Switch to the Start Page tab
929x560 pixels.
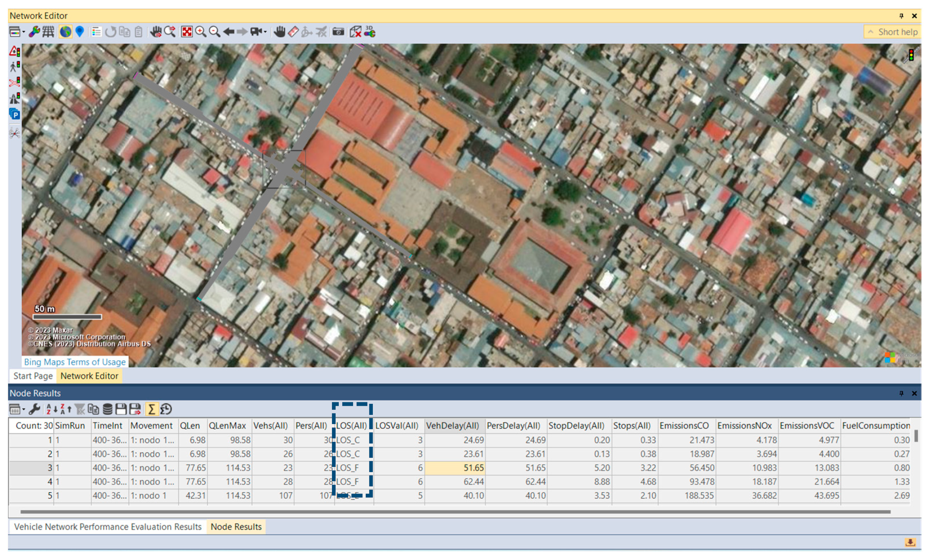pos(33,376)
